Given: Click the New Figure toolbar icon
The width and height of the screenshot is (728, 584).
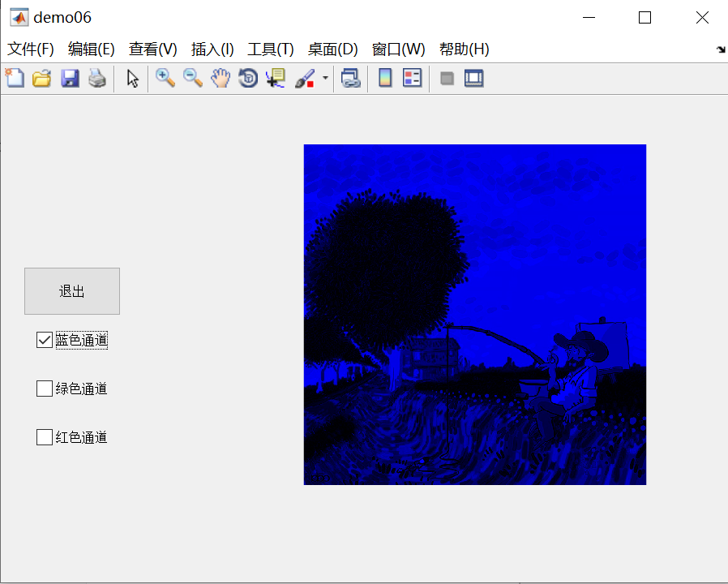Looking at the screenshot, I should [x=15, y=78].
